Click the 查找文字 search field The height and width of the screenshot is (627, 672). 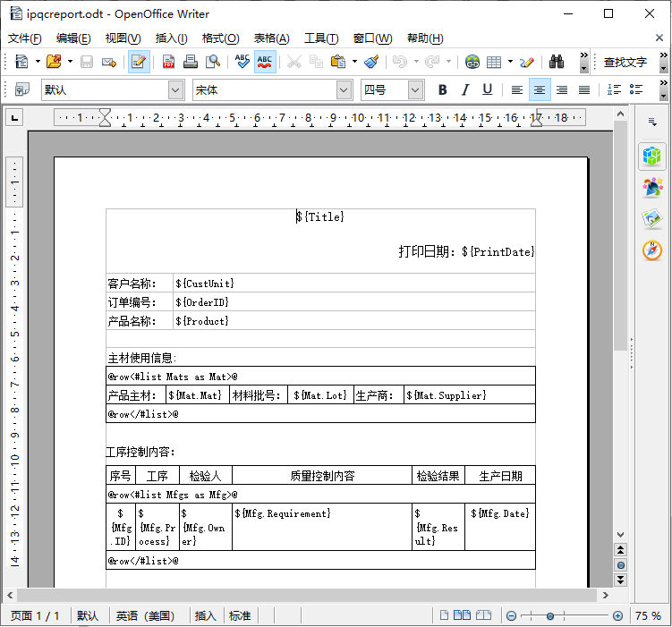pos(627,63)
